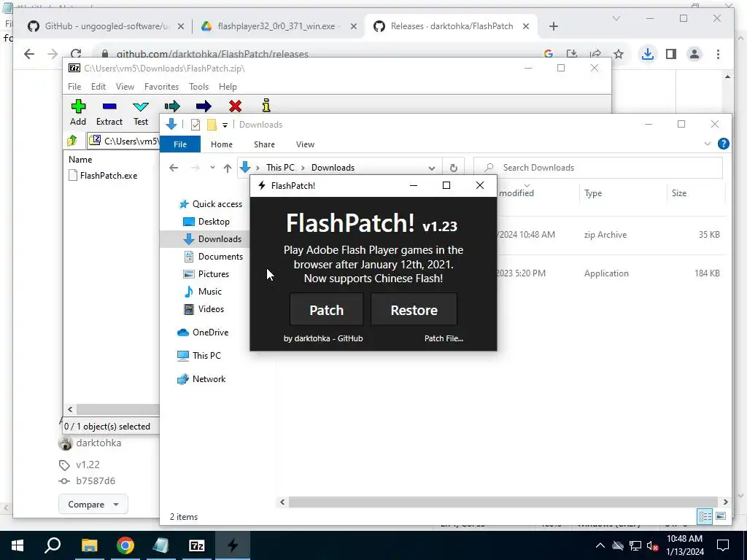This screenshot has height=560, width=747.
Task: Open the Compare dropdown on GitHub page
Action: pyautogui.click(x=93, y=505)
